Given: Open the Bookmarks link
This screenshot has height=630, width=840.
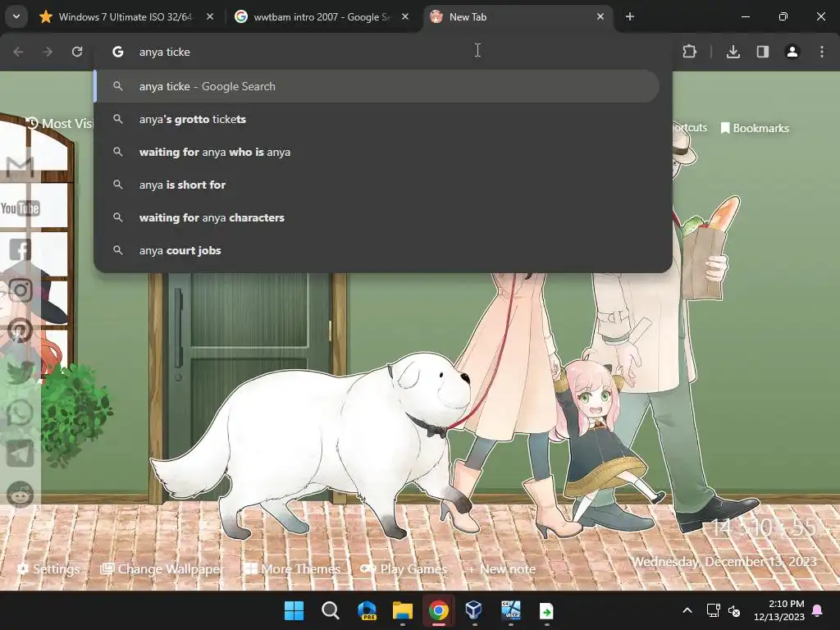Looking at the screenshot, I should click(x=755, y=128).
